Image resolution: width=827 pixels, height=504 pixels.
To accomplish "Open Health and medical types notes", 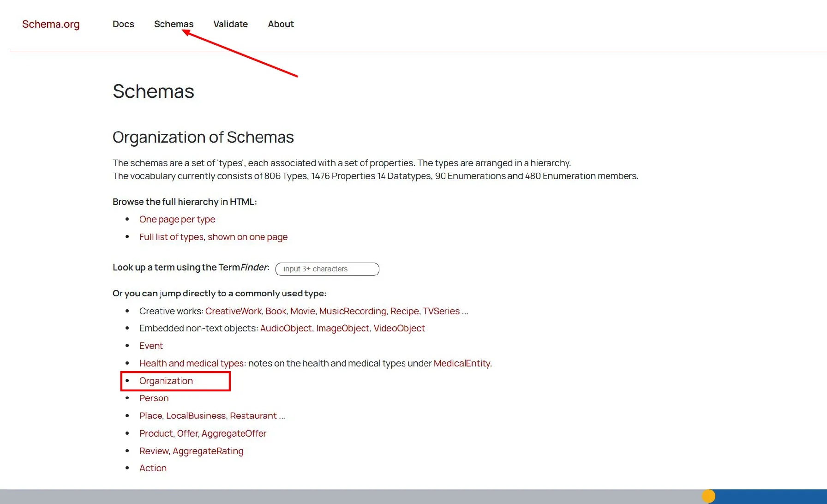I will click(192, 363).
